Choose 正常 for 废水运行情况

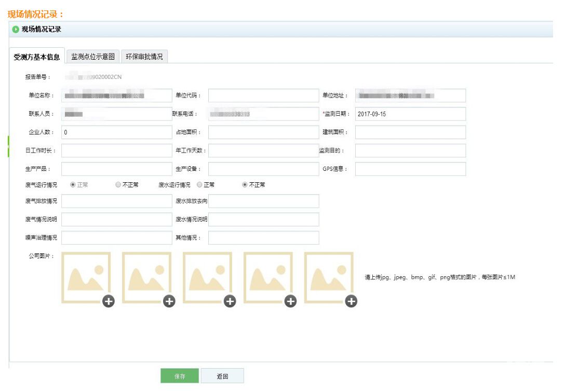[199, 185]
